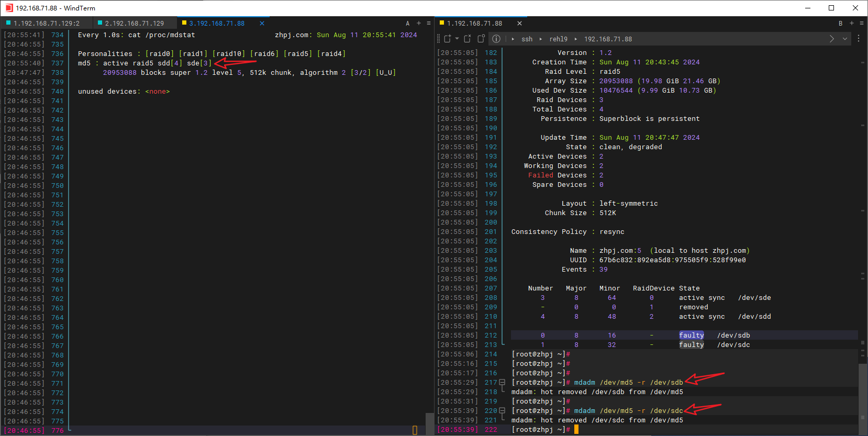The width and height of the screenshot is (868, 436).
Task: Close the 1.192.168.71.88 tab in right pane
Action: coord(519,24)
